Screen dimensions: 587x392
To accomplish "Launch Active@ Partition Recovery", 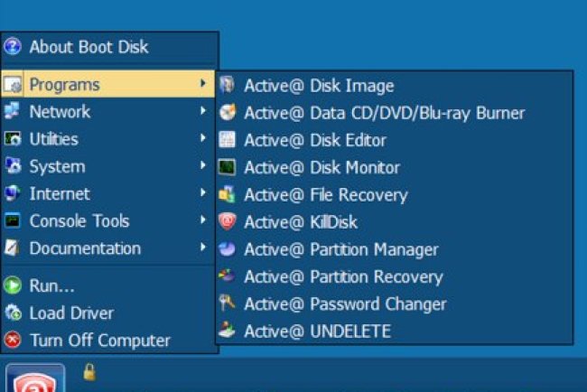I will pos(395,277).
